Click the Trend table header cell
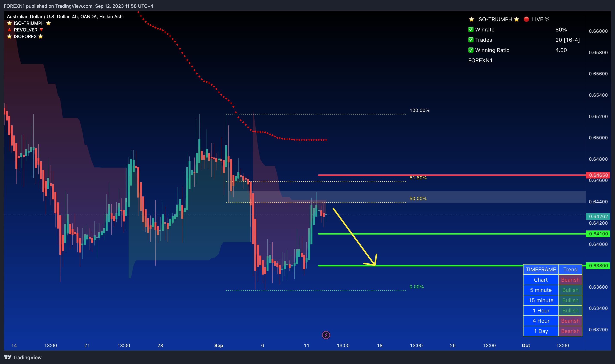 tap(570, 269)
